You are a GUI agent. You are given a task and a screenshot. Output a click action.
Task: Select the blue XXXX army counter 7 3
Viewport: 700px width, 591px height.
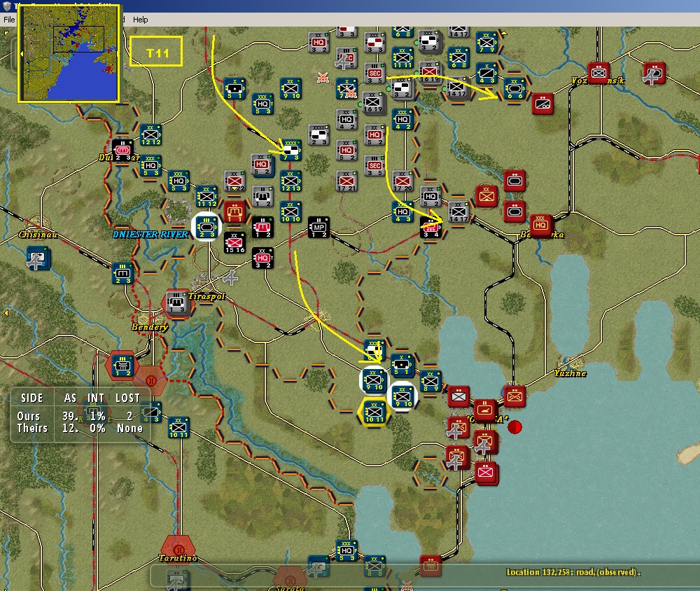(290, 150)
